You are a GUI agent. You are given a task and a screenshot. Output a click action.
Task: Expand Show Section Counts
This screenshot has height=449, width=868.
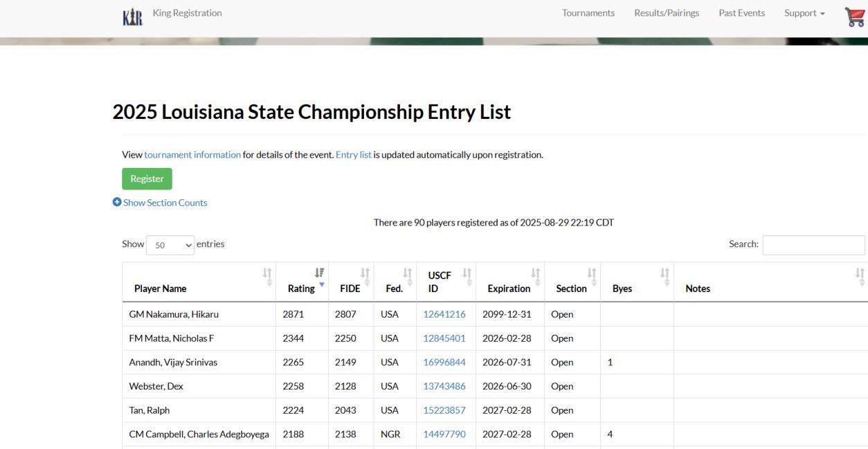(x=165, y=203)
